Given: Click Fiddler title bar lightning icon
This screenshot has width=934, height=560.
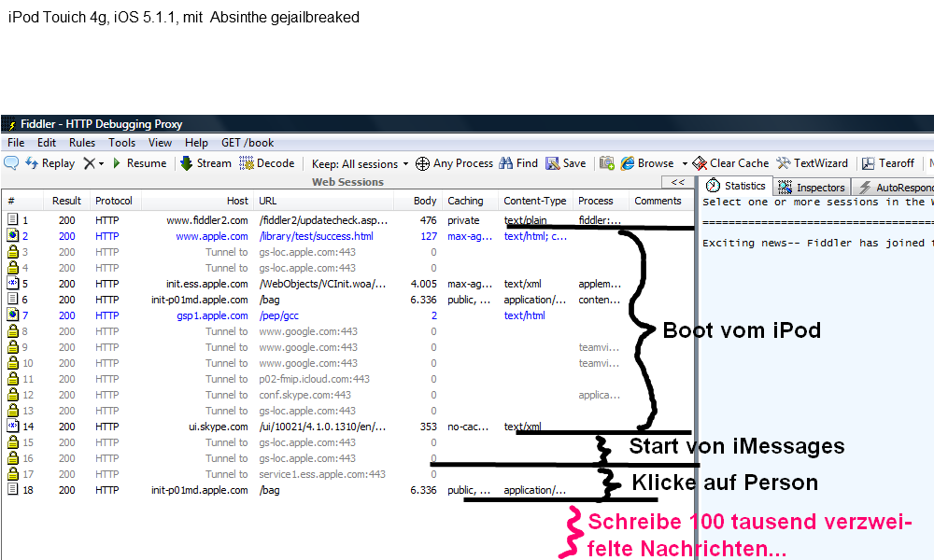Looking at the screenshot, I should [x=11, y=124].
